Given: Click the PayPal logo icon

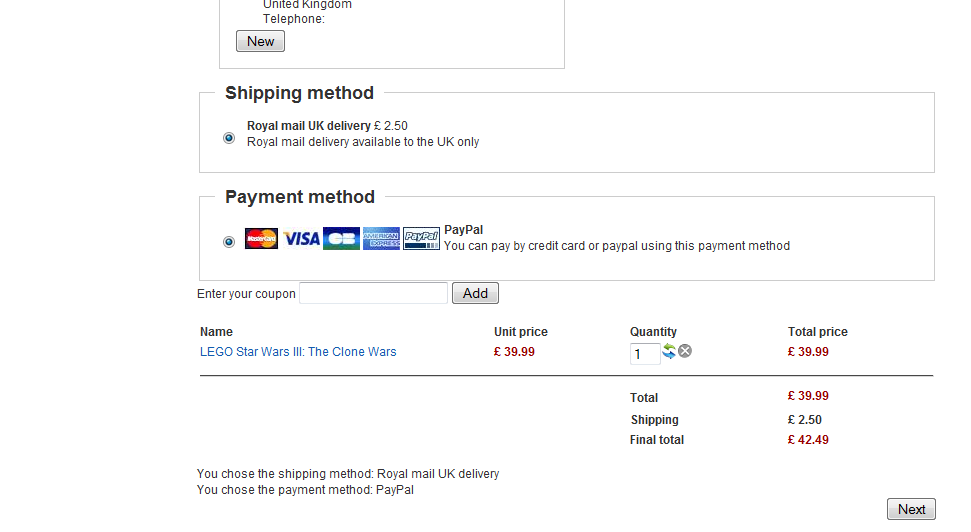Looking at the screenshot, I should pos(422,238).
